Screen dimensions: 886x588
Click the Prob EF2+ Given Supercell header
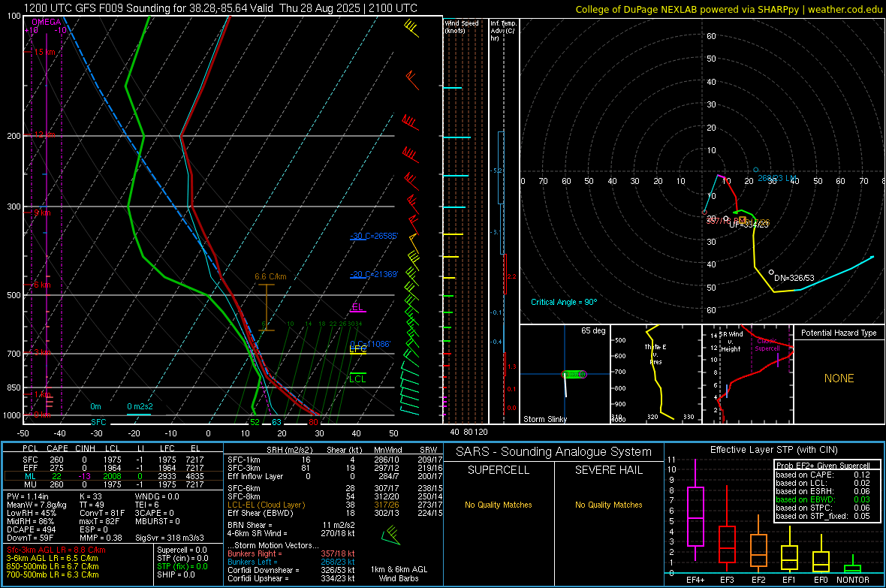click(x=823, y=466)
